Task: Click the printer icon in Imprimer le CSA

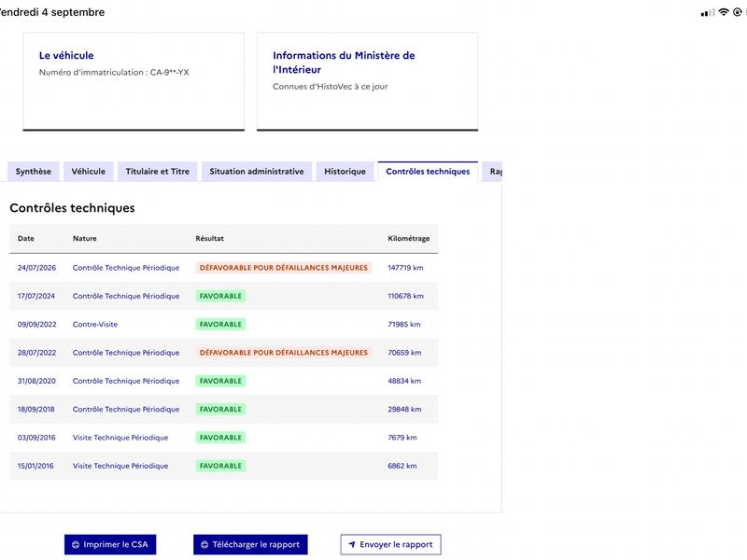Action: point(76,545)
